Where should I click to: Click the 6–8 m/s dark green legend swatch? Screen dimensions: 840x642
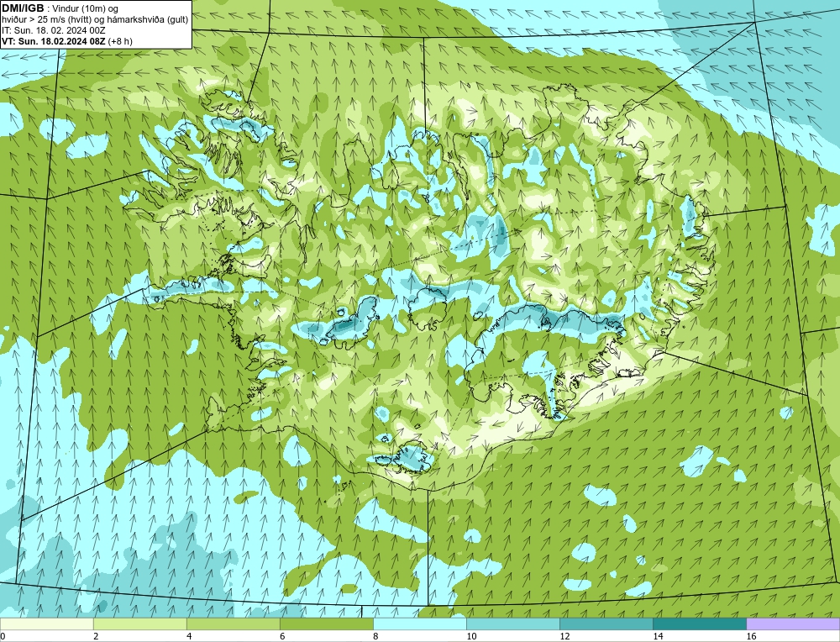pos(327,624)
